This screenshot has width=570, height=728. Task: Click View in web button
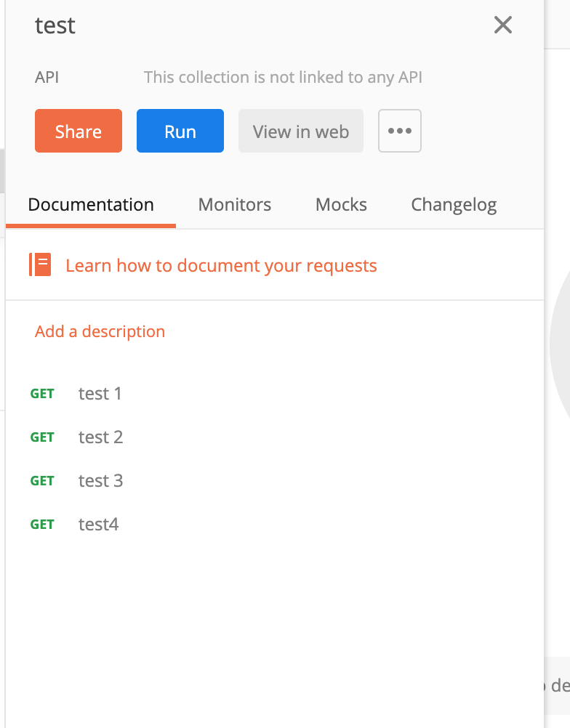coord(300,131)
